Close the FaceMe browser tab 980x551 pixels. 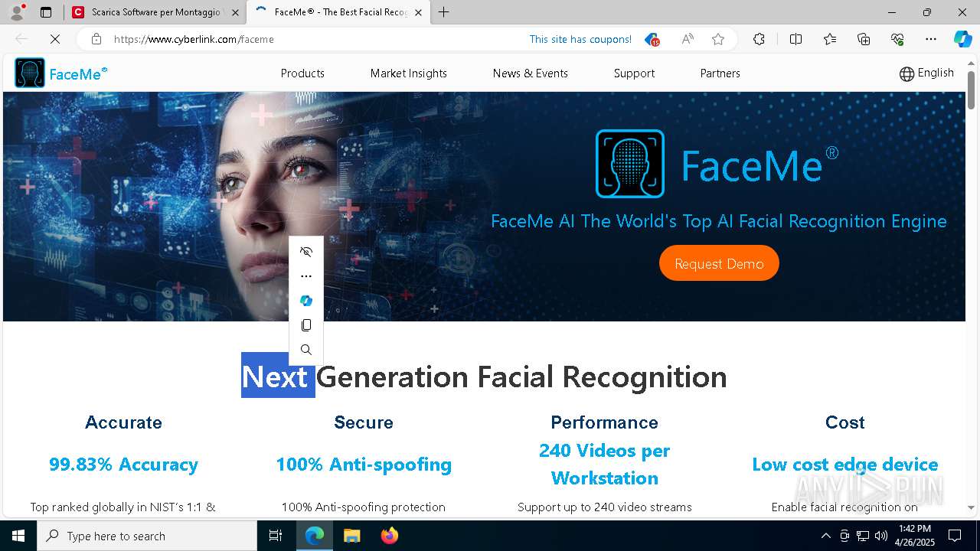[x=418, y=12]
